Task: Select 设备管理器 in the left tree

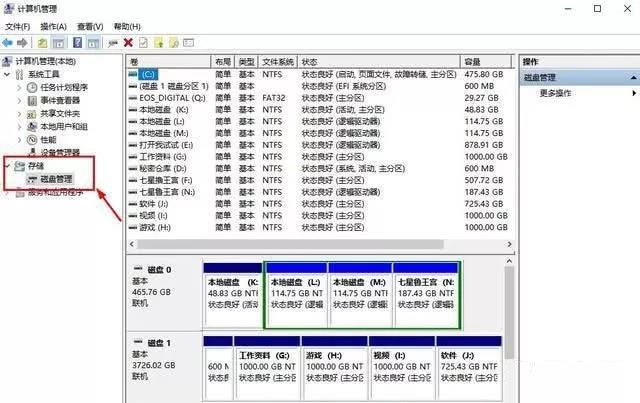Action: (x=60, y=153)
